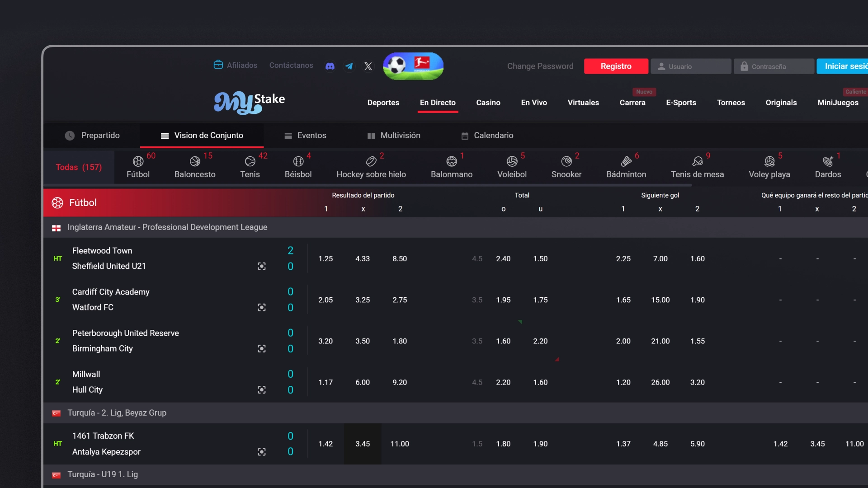Open the En Vivo menu

coord(534,103)
